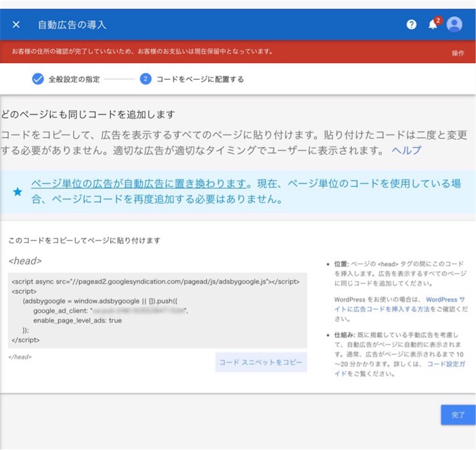476x450 pixels.
Task: Click the heading どのページにも同じコードを追加します
Action: [x=88, y=114]
